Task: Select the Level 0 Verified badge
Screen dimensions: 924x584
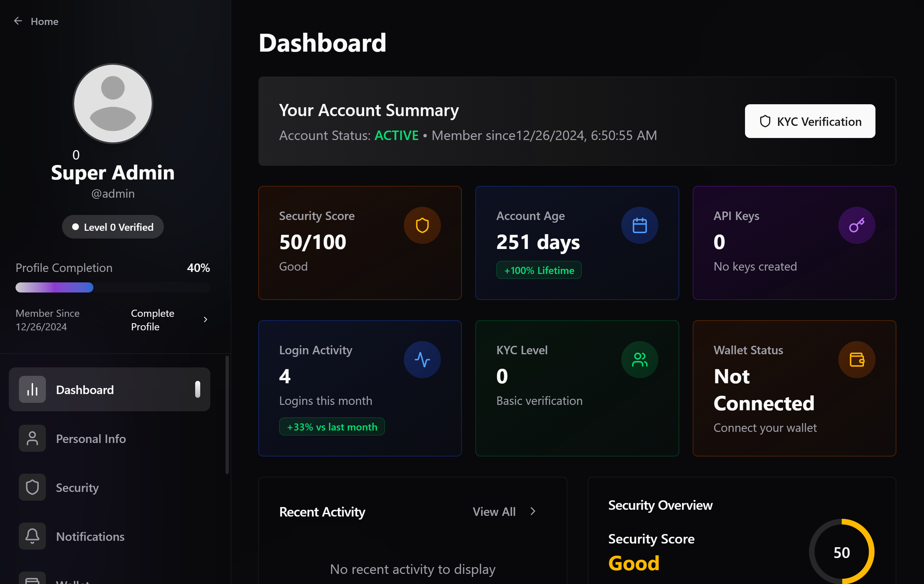Action: click(113, 226)
